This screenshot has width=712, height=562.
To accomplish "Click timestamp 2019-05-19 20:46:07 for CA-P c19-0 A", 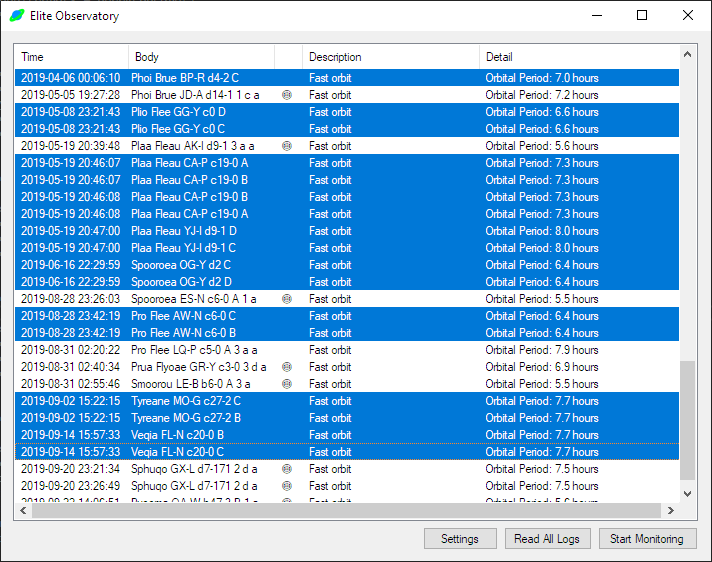I will [70, 163].
